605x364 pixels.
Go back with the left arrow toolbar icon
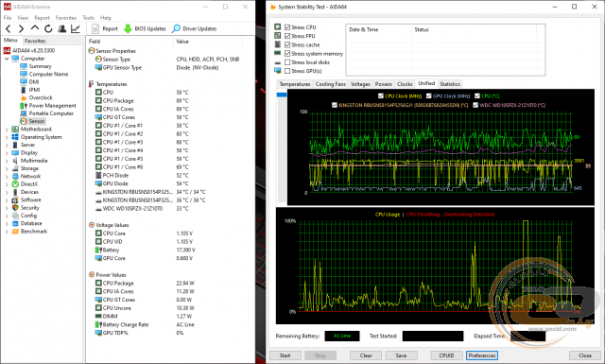tap(9, 28)
